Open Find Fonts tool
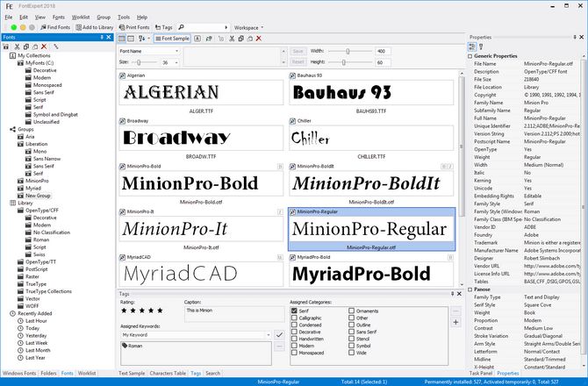 (x=55, y=27)
